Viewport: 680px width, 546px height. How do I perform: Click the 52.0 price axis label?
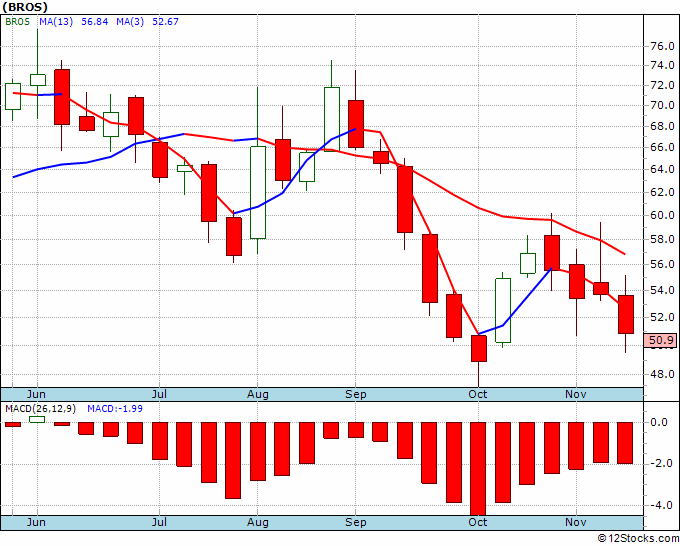[662, 317]
